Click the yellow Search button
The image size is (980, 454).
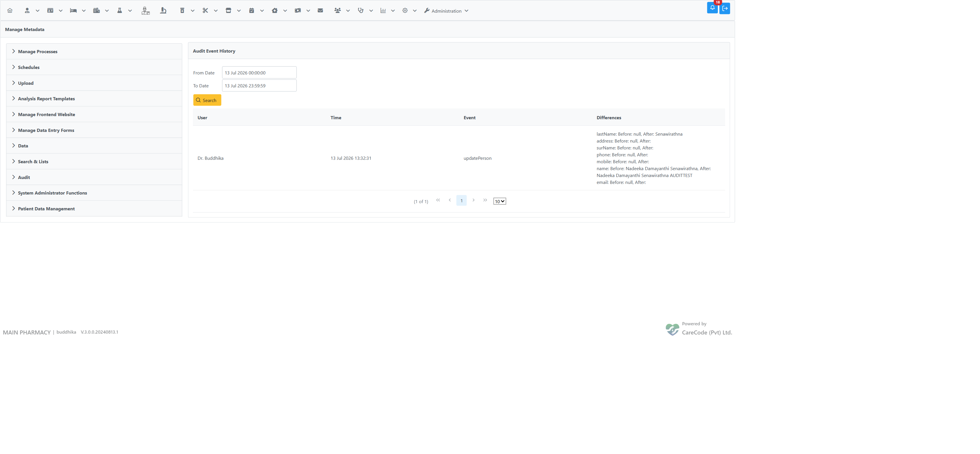pos(207,100)
